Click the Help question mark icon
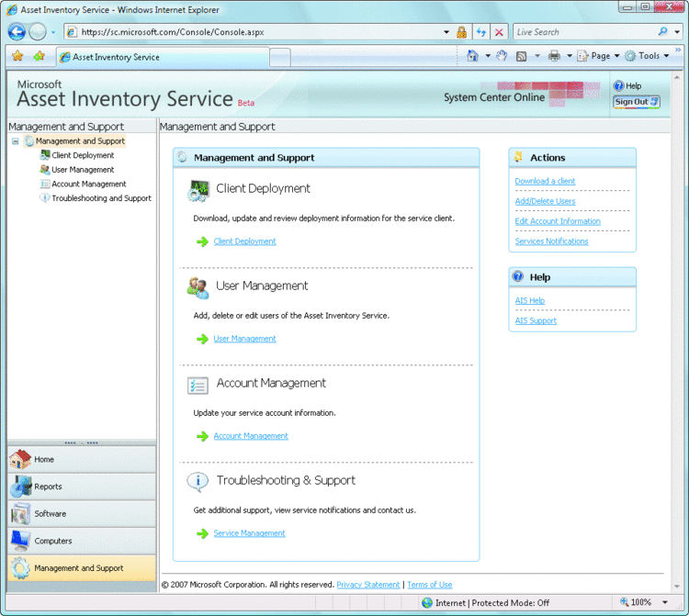This screenshot has height=616, width=689. pos(618,86)
